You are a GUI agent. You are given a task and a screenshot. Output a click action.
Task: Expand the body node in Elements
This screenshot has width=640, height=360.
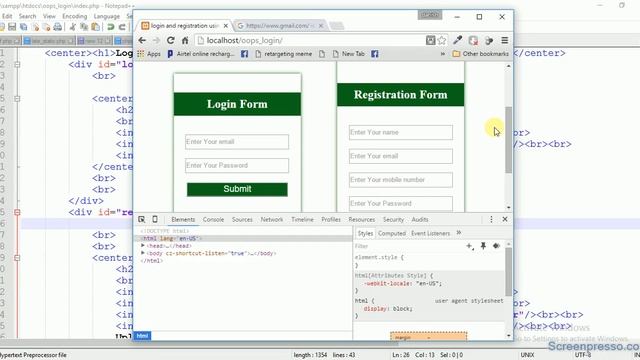tap(143, 253)
